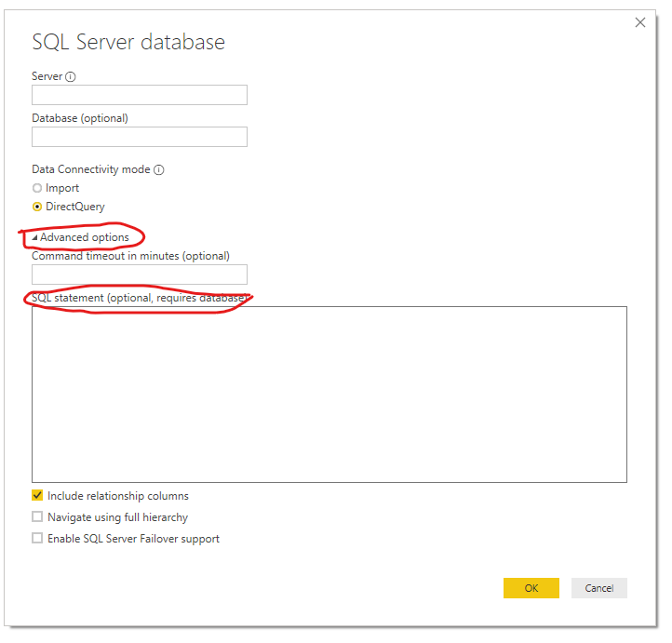Click the Server info icon
This screenshot has width=672, height=643.
coord(71,76)
